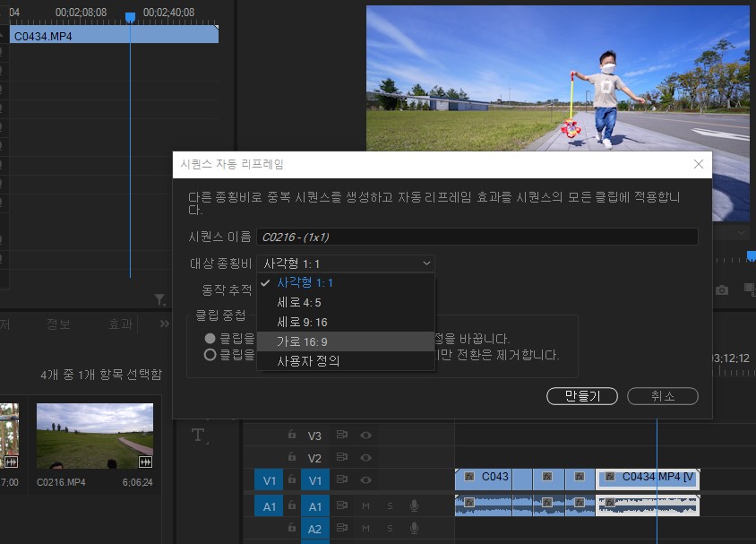Click the 취소 button
Screen dimensions: 756x544
click(x=663, y=396)
